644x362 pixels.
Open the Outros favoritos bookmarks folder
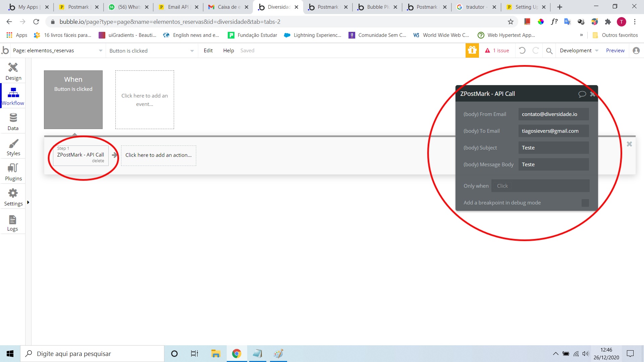615,35
